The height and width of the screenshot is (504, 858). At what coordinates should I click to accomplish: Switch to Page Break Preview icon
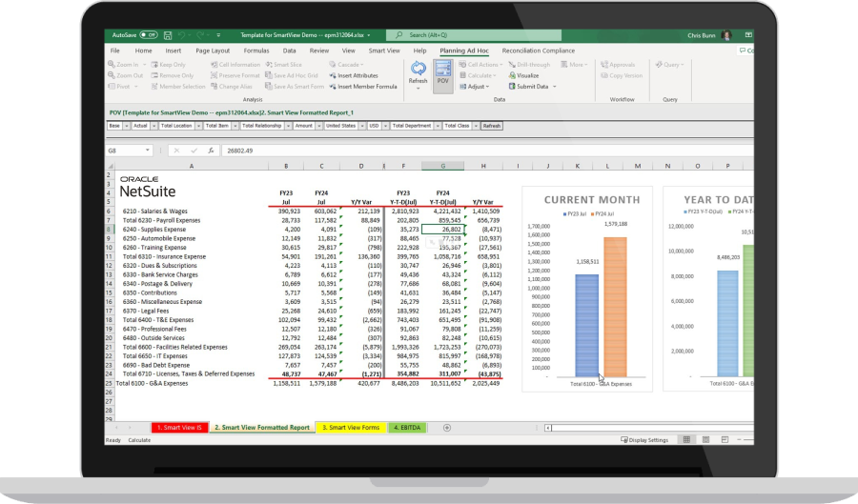(x=725, y=439)
